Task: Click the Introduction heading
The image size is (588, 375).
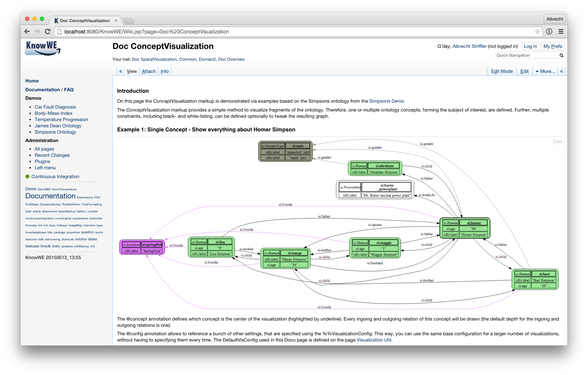Action: (x=133, y=91)
